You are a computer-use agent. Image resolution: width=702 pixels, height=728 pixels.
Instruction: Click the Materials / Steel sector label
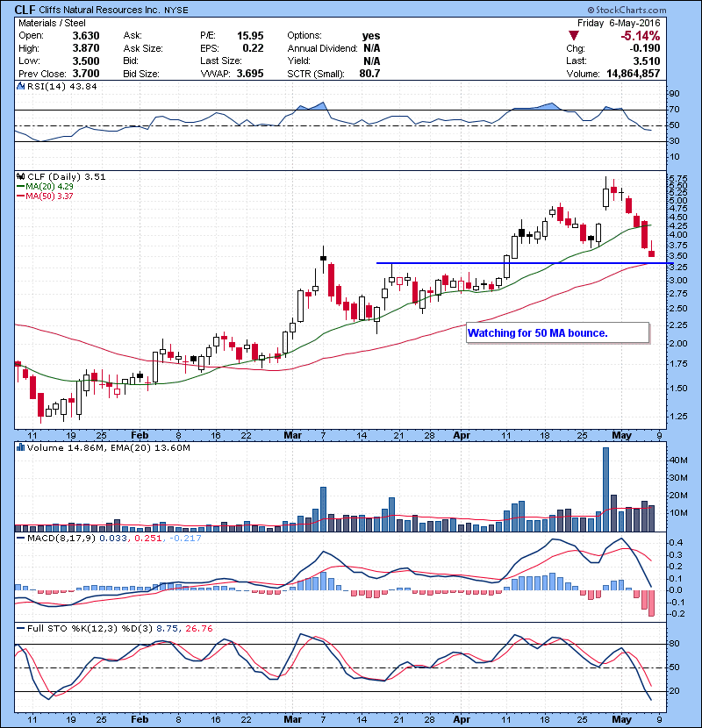pyautogui.click(x=52, y=23)
